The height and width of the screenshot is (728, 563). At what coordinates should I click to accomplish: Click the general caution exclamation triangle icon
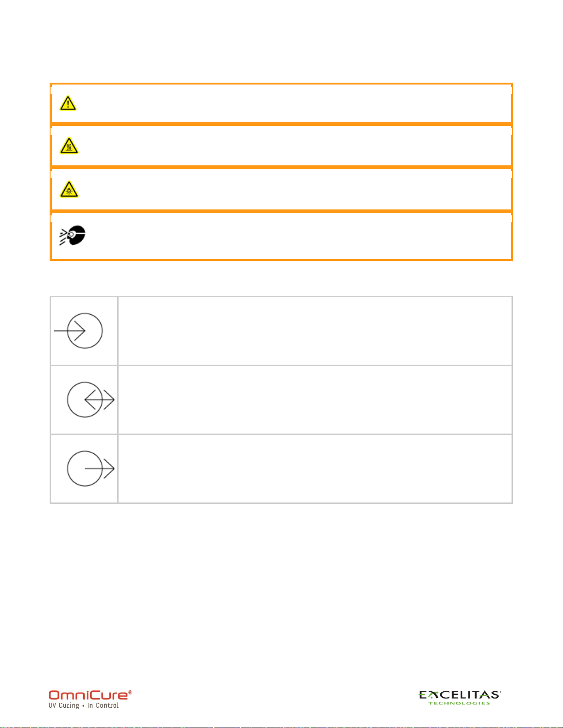[68, 103]
